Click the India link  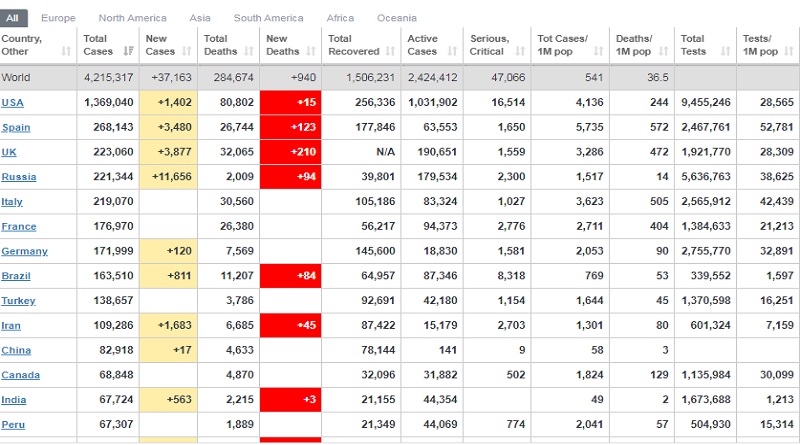[x=14, y=400]
